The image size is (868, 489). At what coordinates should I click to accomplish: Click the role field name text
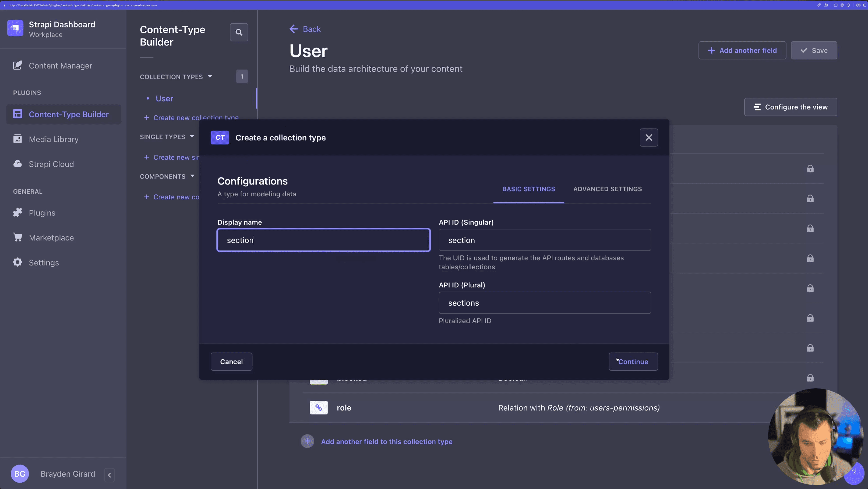pyautogui.click(x=344, y=408)
